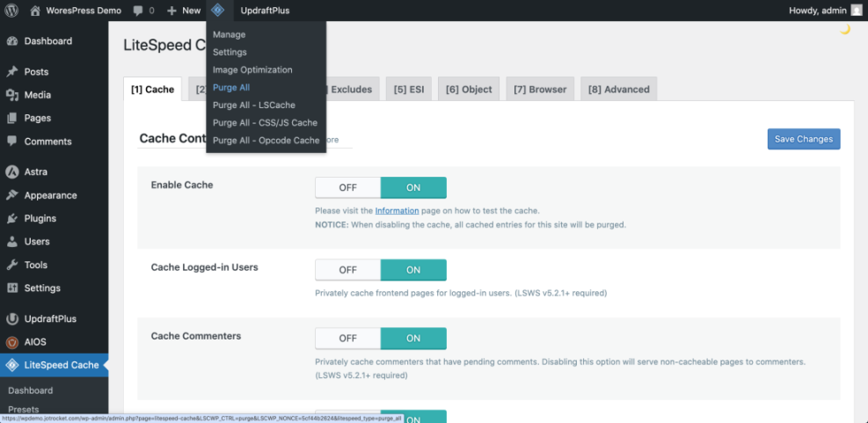Click Howdy, admin account menu
Image resolution: width=868 pixels, height=423 pixels.
click(x=826, y=11)
